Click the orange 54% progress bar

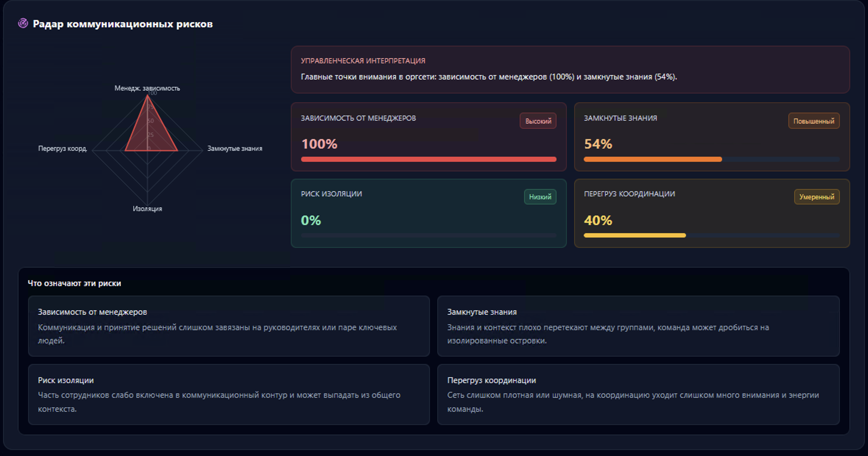pyautogui.click(x=653, y=159)
